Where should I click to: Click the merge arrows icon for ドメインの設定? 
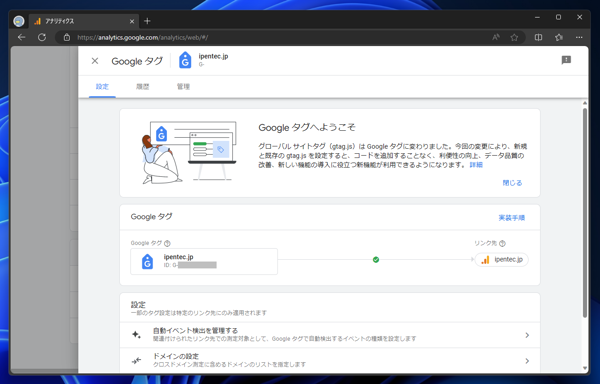point(136,360)
